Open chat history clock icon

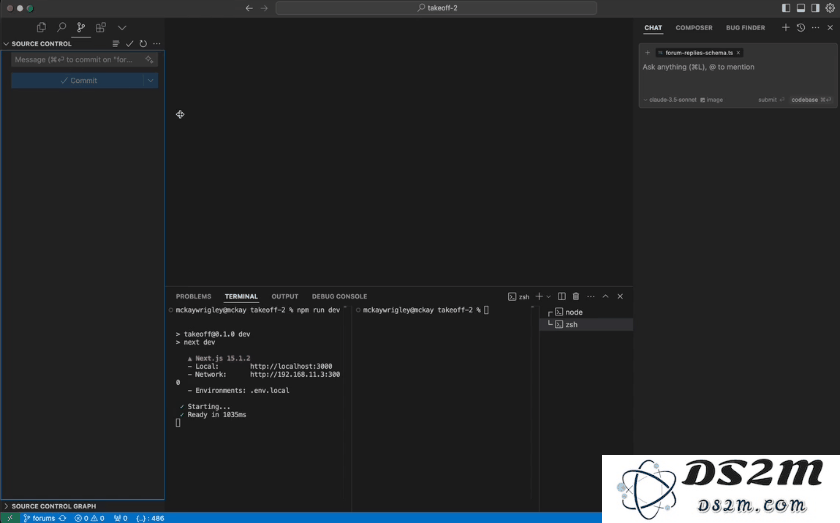800,27
